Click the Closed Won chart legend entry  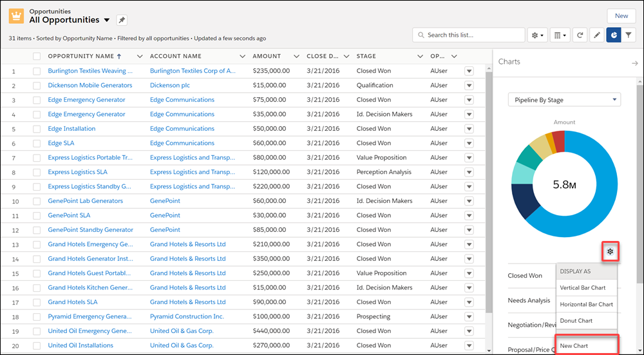pyautogui.click(x=525, y=276)
